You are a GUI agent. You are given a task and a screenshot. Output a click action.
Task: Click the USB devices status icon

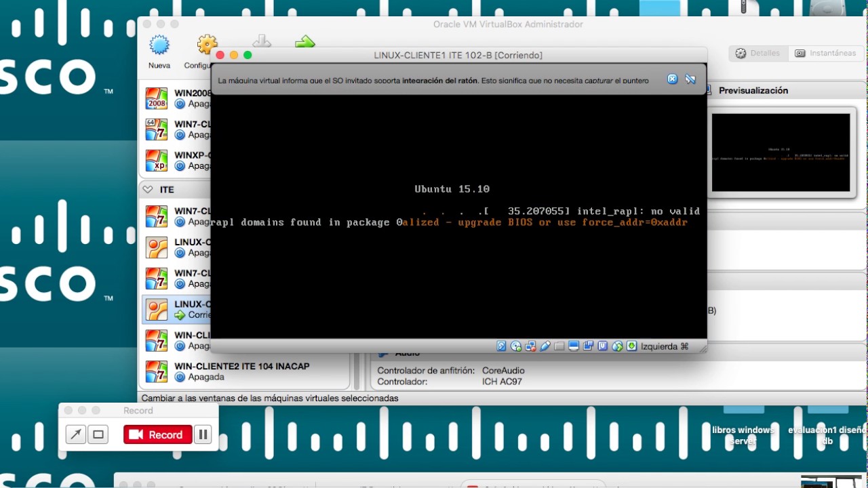point(545,346)
